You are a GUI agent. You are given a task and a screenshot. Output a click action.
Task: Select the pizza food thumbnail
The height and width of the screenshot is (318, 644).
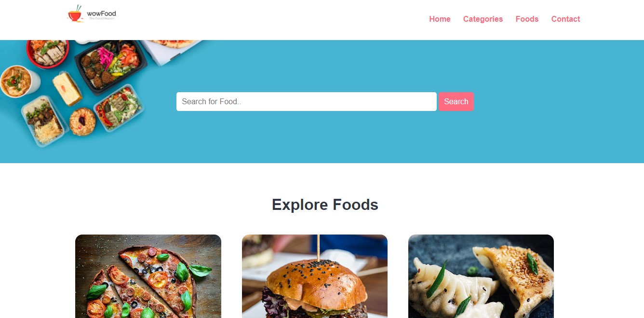click(x=148, y=276)
